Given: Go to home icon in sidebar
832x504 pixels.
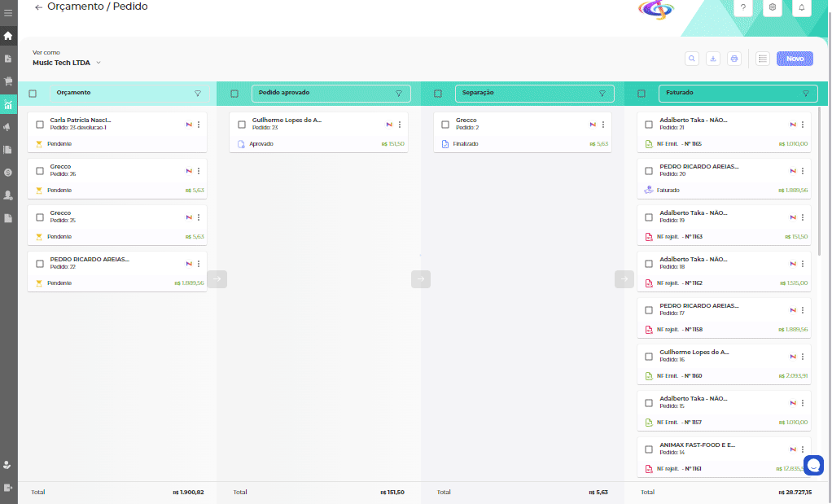Looking at the screenshot, I should click(8, 36).
